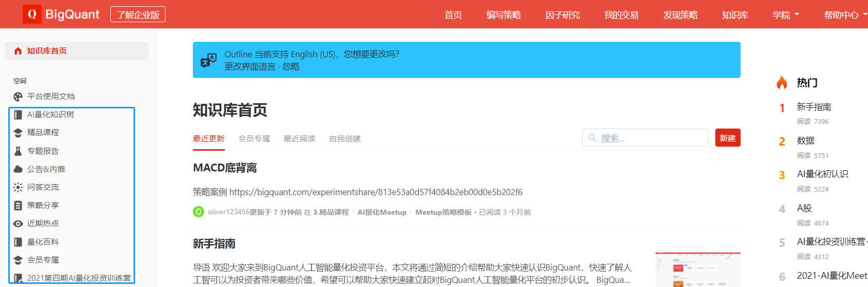The width and height of the screenshot is (868, 287).
Task: Select 知识库首页 in the sidebar
Action: [76, 51]
